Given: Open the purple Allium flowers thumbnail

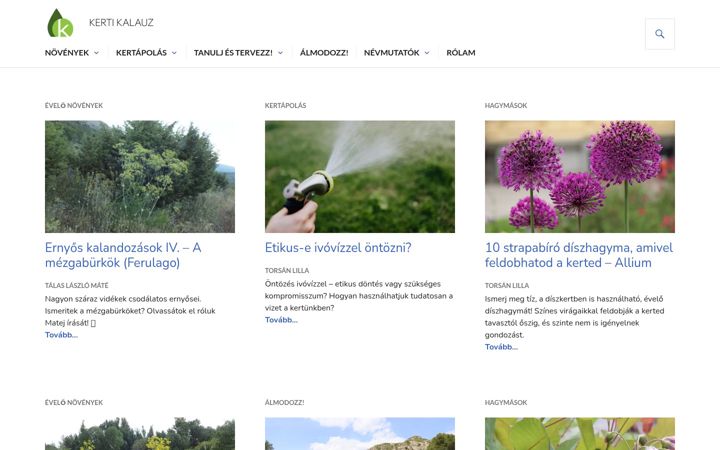Looking at the screenshot, I should tap(579, 176).
